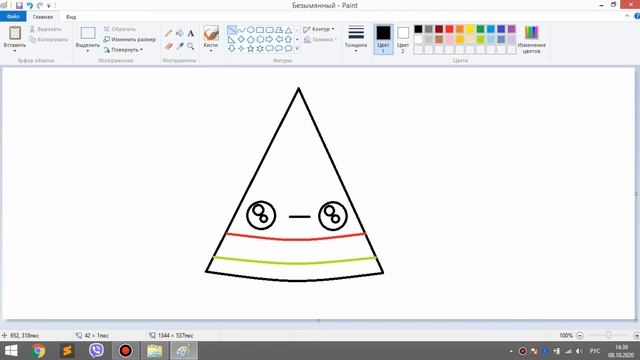
Task: Open the Rotate (Повернуть) dropdown
Action: coord(123,50)
